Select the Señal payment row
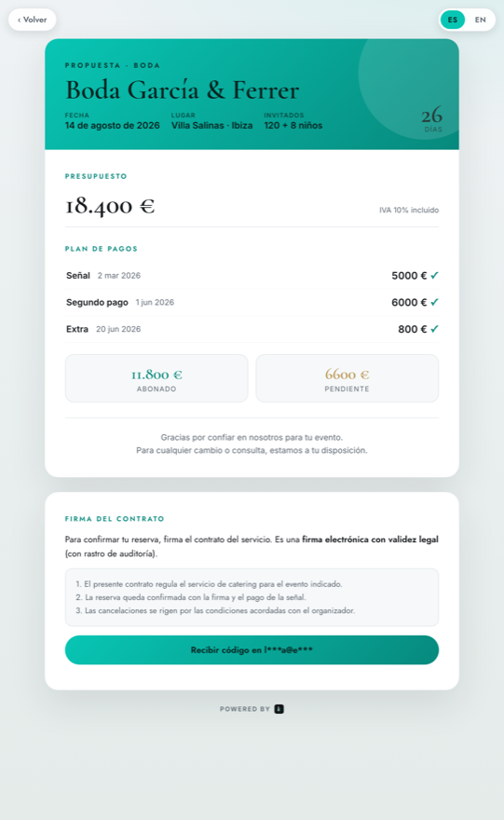 (x=252, y=276)
